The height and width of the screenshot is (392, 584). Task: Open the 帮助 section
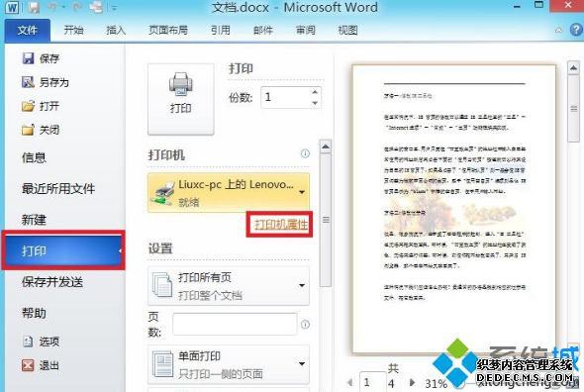tap(34, 313)
